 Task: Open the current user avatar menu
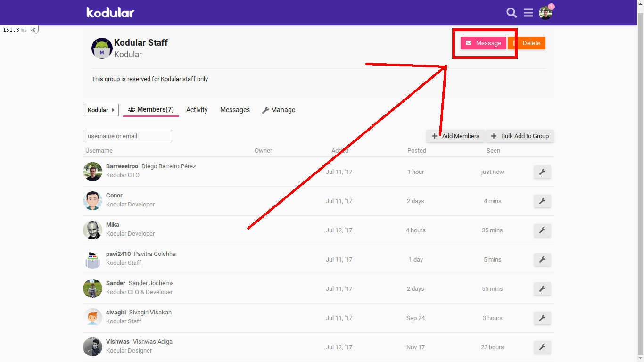click(x=545, y=13)
